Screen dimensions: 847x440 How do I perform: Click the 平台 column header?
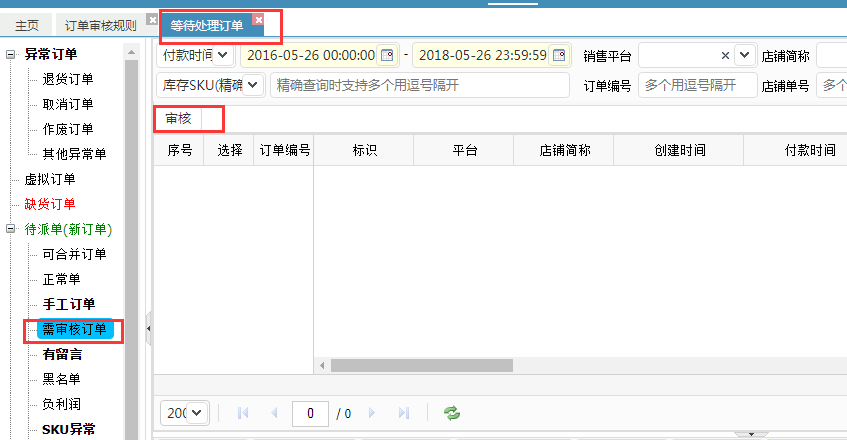(x=465, y=150)
